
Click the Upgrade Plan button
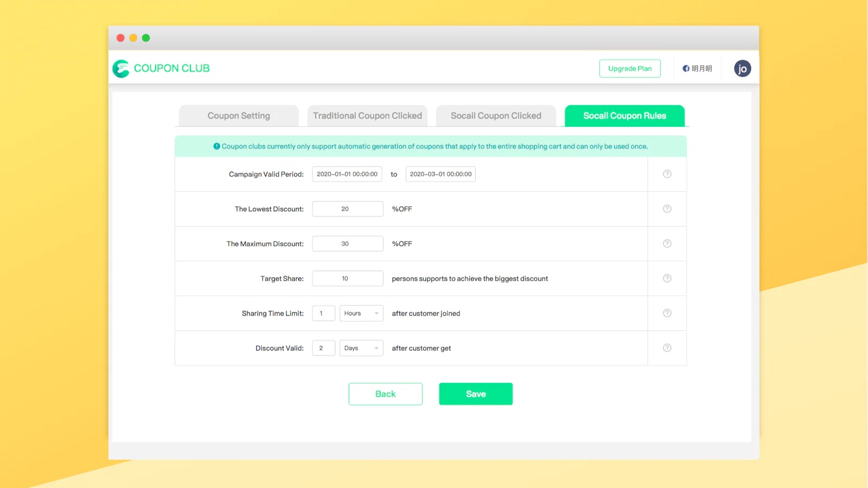[x=630, y=68]
